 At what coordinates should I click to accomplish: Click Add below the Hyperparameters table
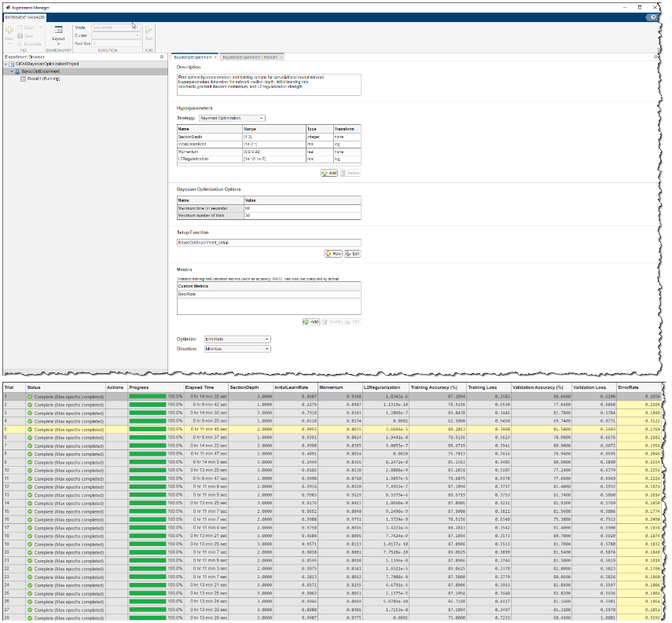coord(331,173)
